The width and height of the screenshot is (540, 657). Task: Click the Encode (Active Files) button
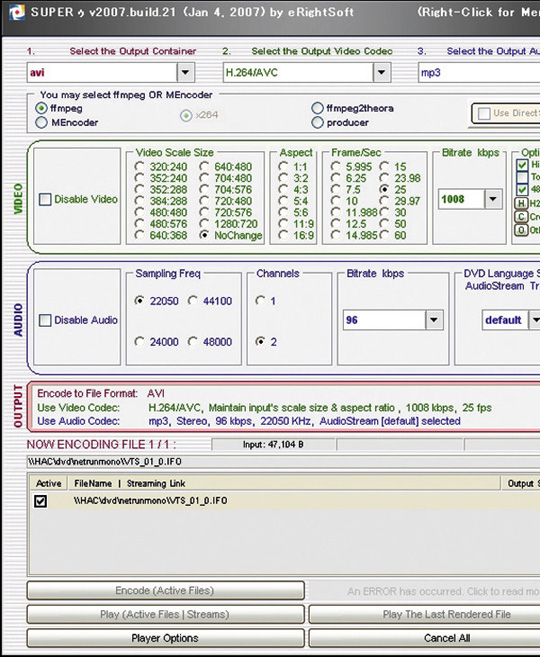tap(165, 591)
